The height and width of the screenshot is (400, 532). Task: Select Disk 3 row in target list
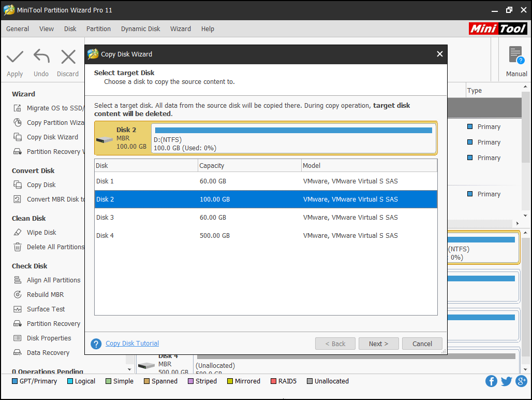(x=265, y=217)
